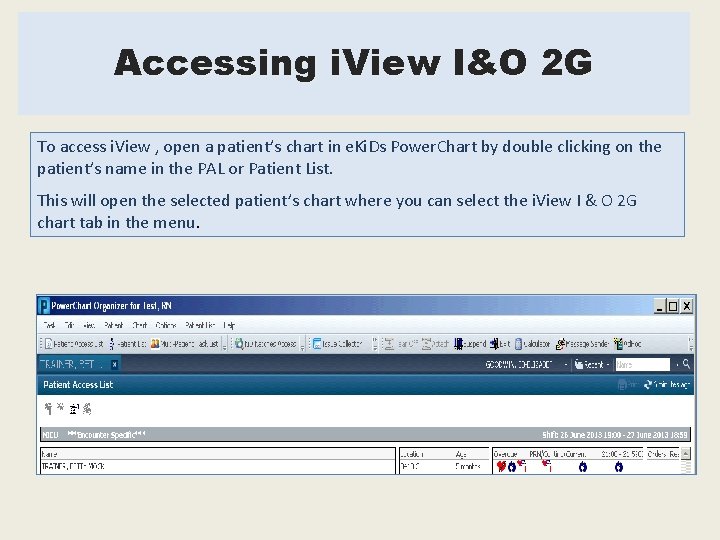Select the NICU Encounter Specific header bar
Screen dimensions: 720x540
coord(365,434)
